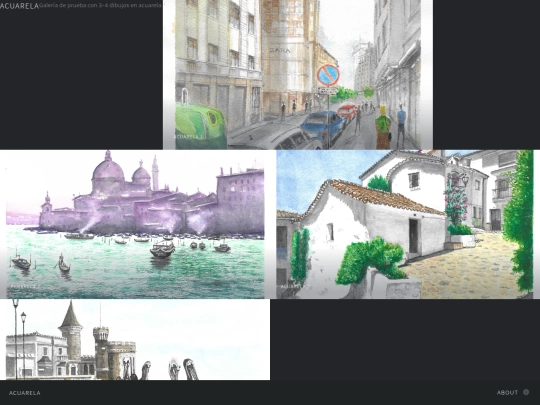Click the round icon next to ABOUT
540x405 pixels.
tap(526, 392)
